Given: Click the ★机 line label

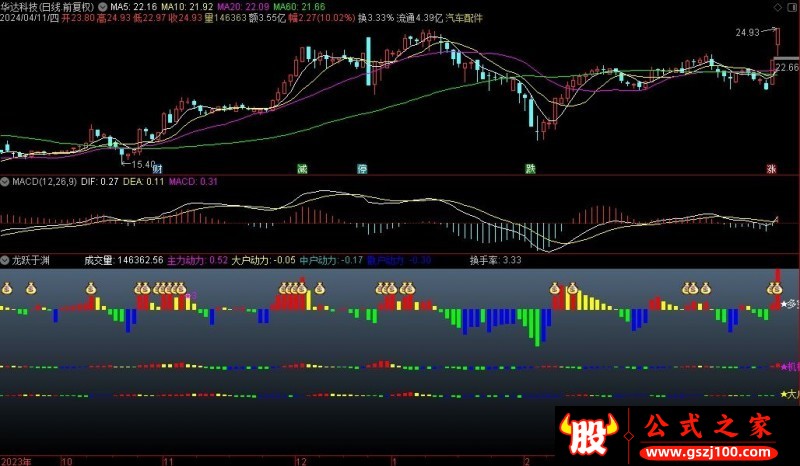Looking at the screenshot, I should pos(790,366).
